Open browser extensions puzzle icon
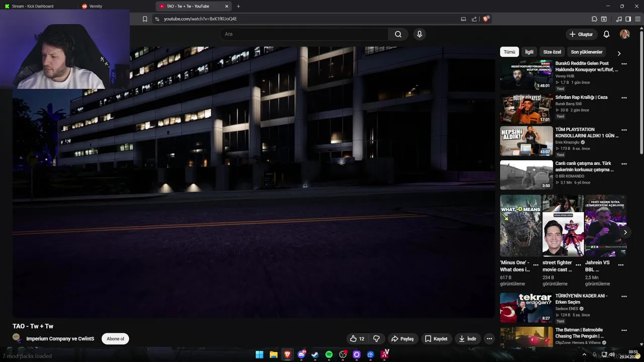 (x=594, y=19)
